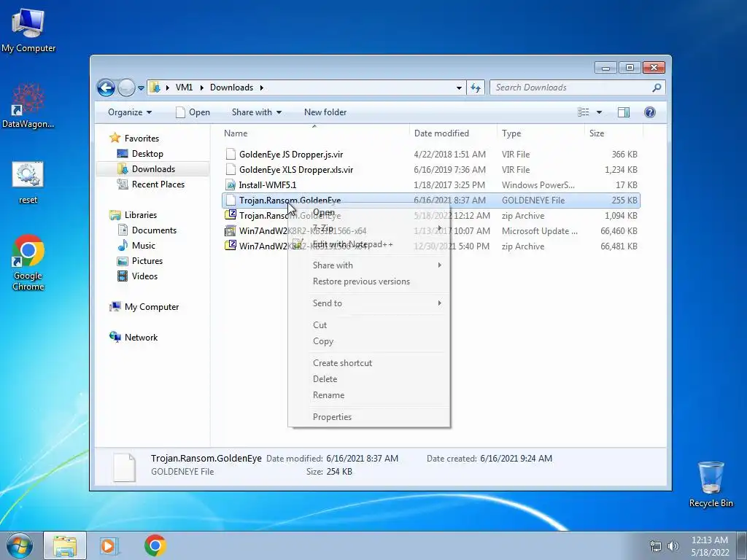Open Chrome from the taskbar
Screen dimensions: 747x560
[155, 545]
